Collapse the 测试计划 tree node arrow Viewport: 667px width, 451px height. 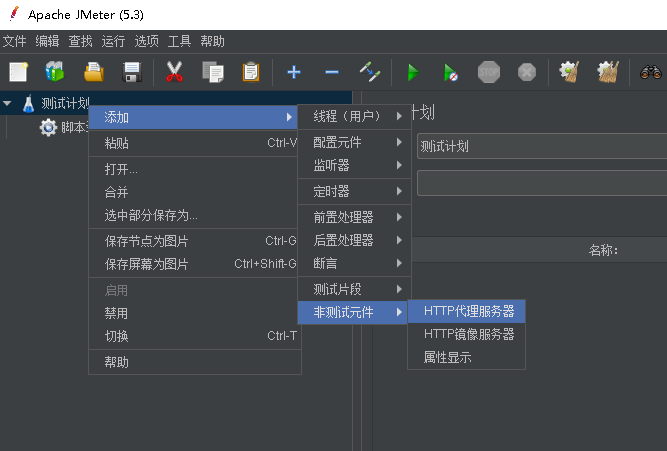coord(7,103)
